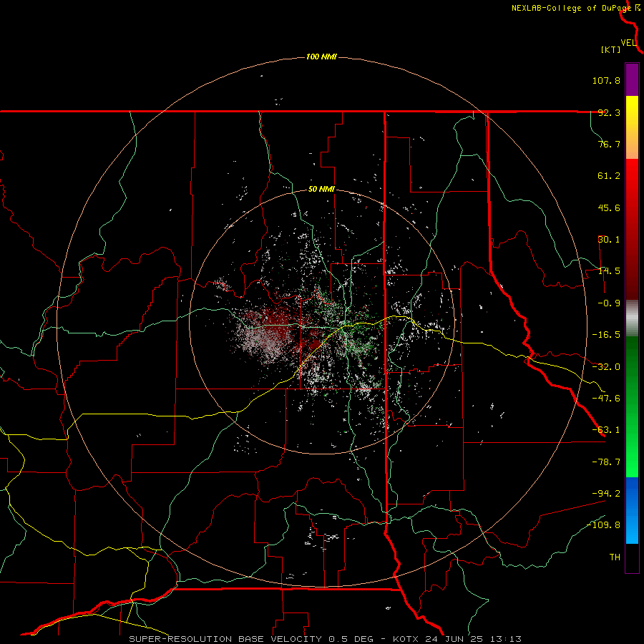
Task: Click the -47.6 legend value
Action: (x=606, y=399)
